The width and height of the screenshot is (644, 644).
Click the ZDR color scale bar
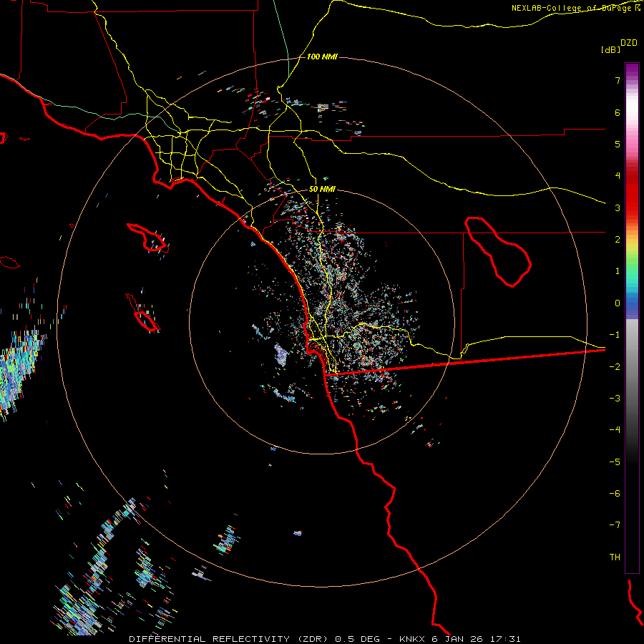click(632, 318)
